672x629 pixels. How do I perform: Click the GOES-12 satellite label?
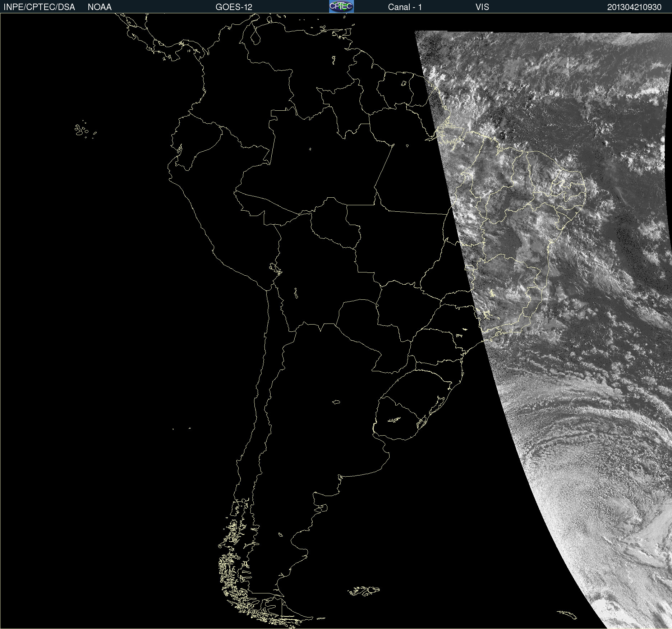[x=234, y=7]
